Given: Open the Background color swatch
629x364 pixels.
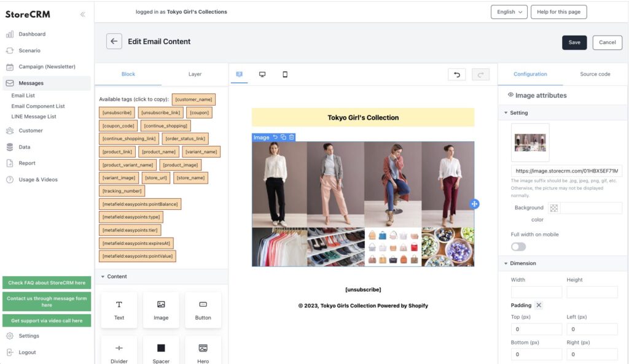Looking at the screenshot, I should [554, 208].
